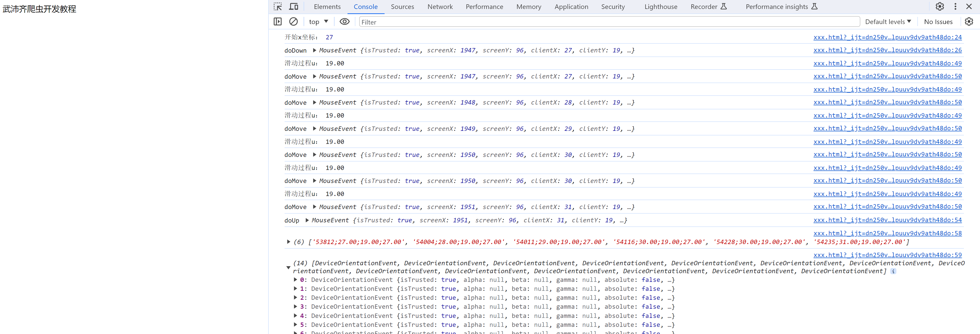Open the Network tab
The width and height of the screenshot is (980, 334).
[440, 6]
